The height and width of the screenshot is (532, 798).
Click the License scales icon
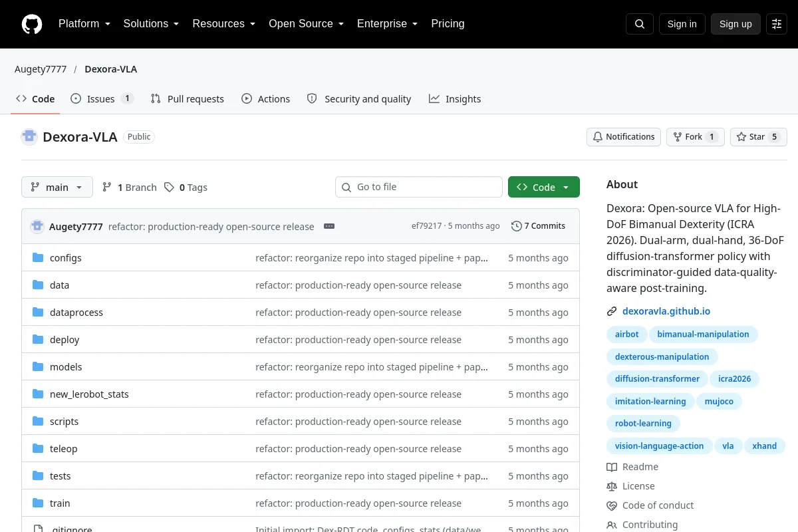[612, 486]
